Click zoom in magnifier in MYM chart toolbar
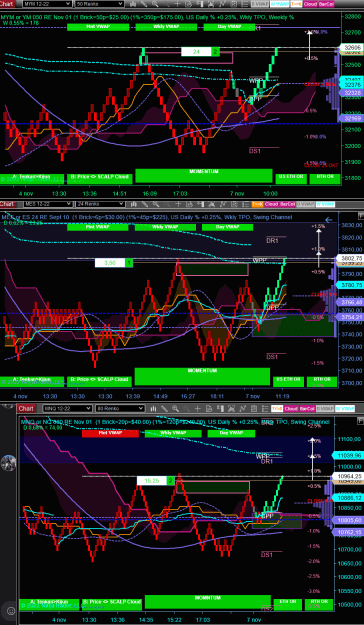 point(155,4)
